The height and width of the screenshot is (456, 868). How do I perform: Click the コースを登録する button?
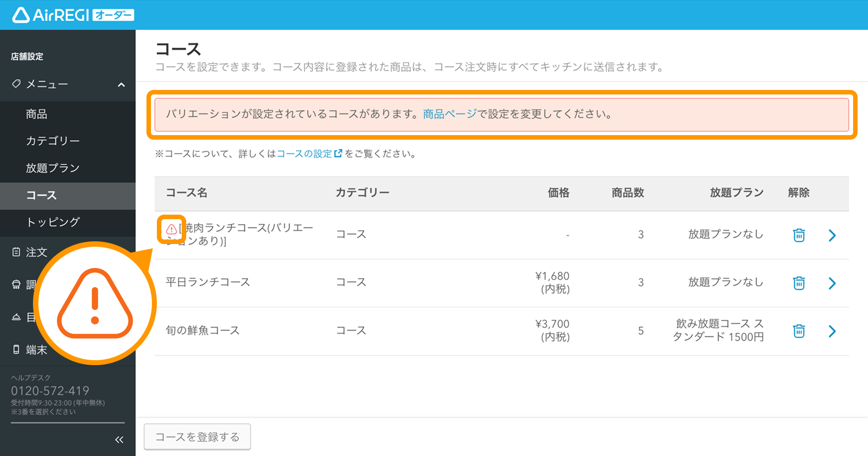click(x=197, y=437)
